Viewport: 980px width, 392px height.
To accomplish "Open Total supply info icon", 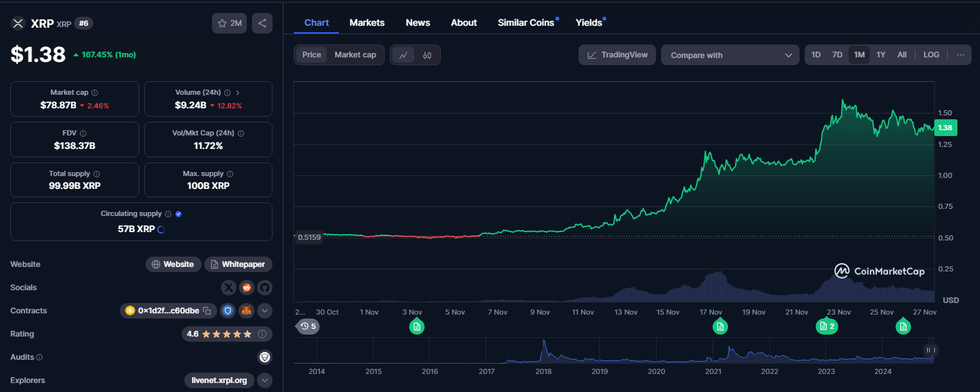I will click(97, 174).
